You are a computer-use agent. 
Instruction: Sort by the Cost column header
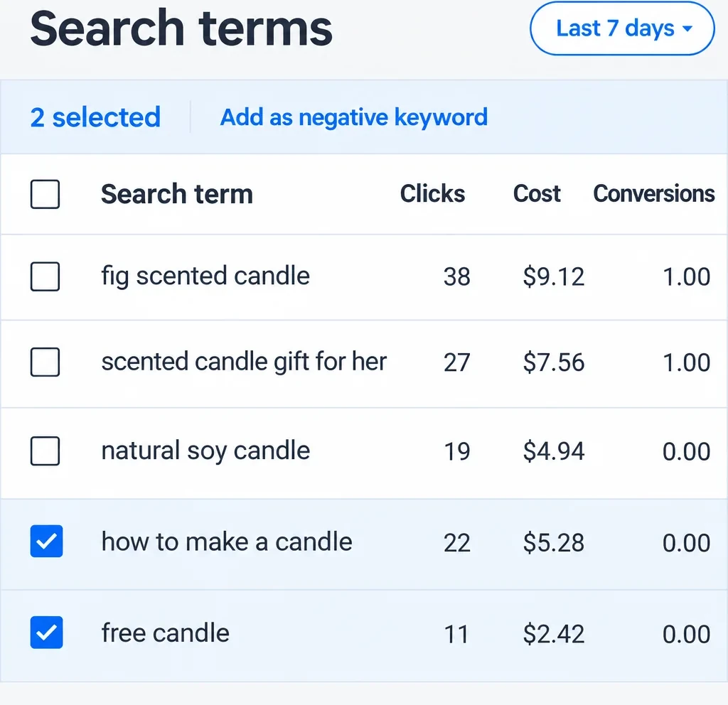click(x=537, y=193)
